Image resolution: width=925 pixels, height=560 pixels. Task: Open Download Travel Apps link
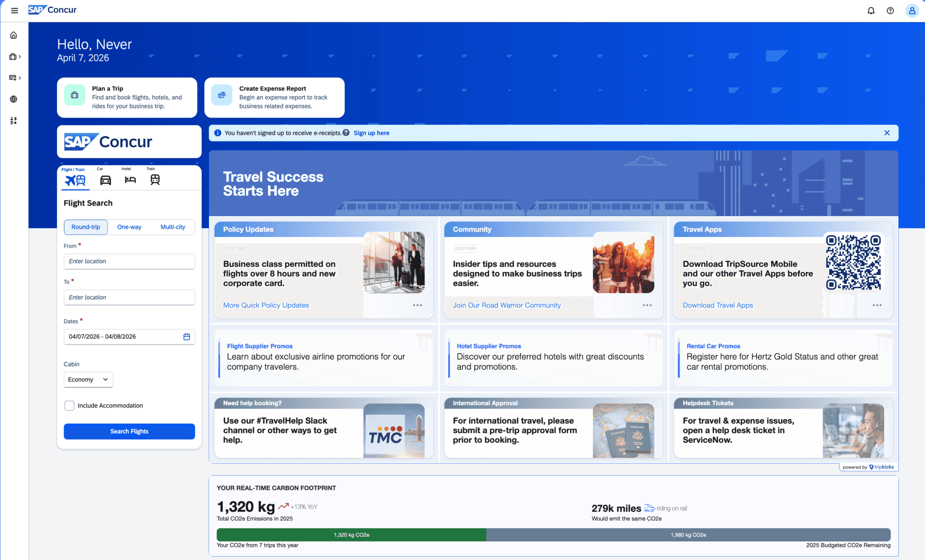coord(718,305)
